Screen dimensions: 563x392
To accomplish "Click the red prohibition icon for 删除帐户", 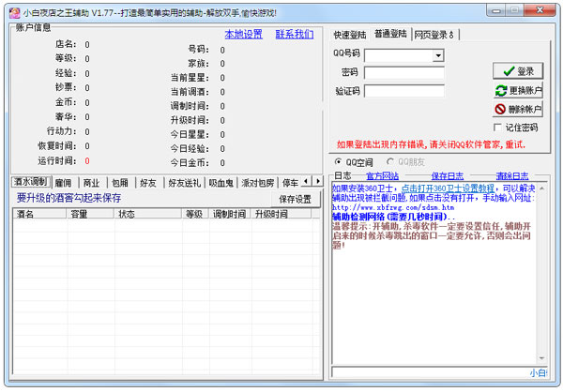I will [x=500, y=109].
